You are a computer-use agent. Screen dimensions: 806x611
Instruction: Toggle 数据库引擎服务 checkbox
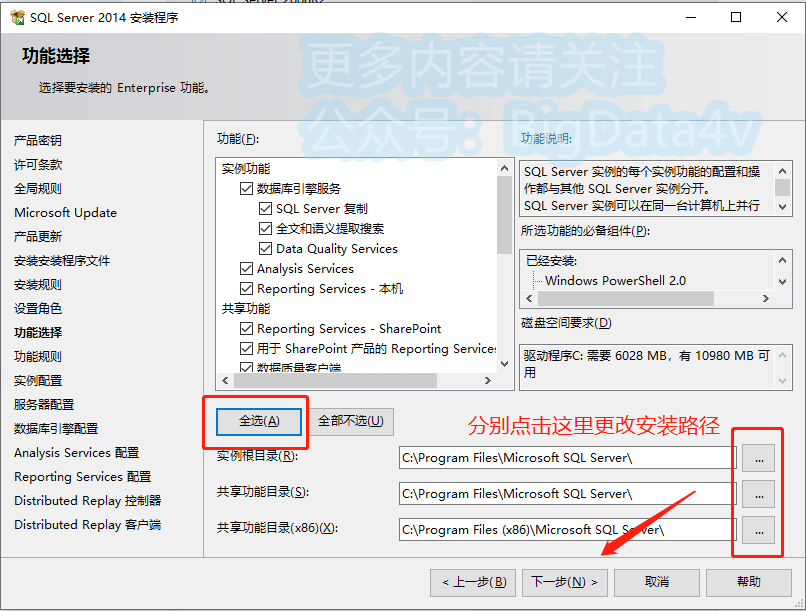(246, 189)
